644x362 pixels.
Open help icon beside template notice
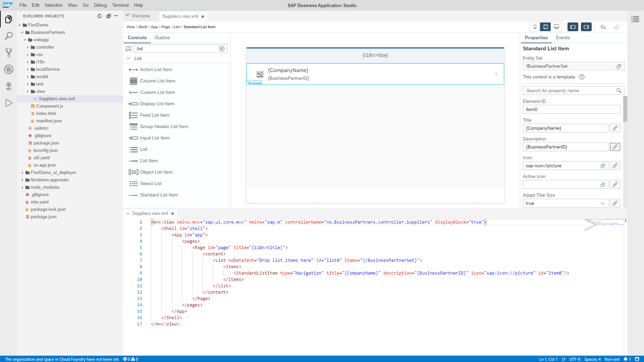pyautogui.click(x=582, y=77)
